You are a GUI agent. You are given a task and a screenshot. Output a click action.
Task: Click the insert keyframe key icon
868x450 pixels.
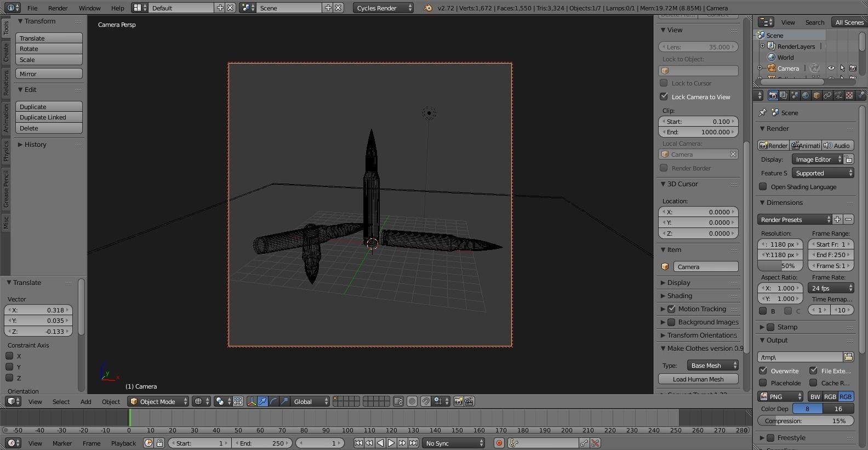[584, 443]
